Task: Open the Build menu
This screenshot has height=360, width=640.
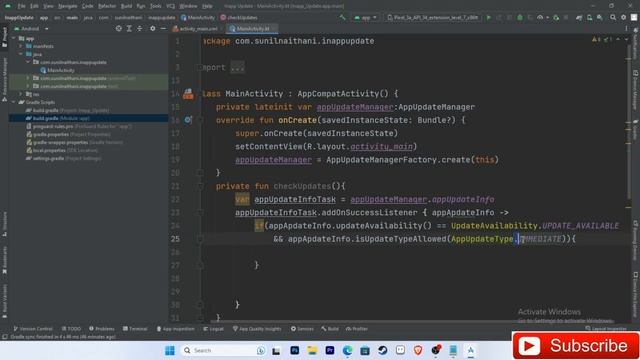Action: pos(126,6)
